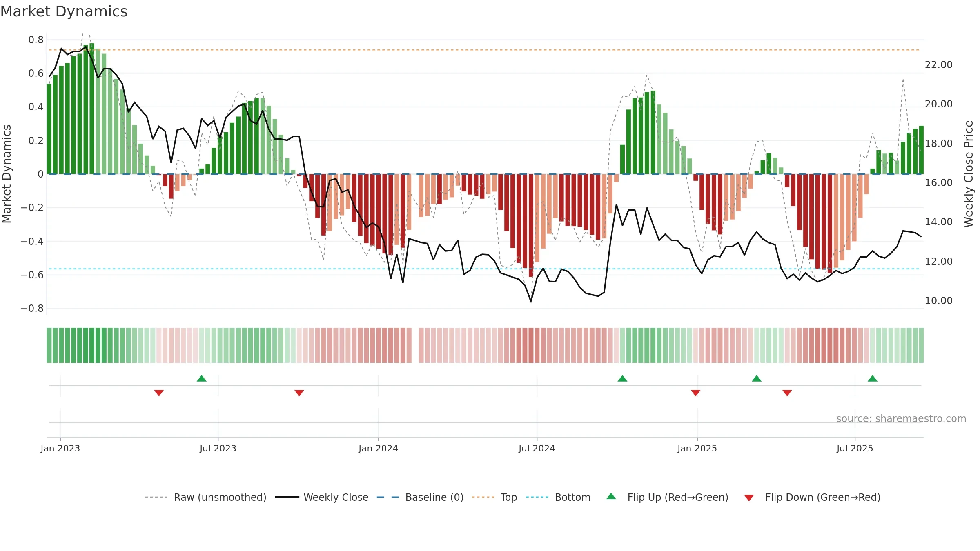Toggle the Weekly Close legend entry

[x=322, y=497]
